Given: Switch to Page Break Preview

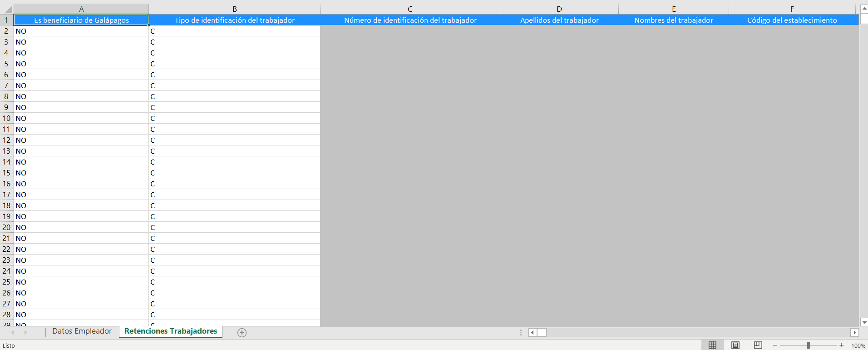Looking at the screenshot, I should coord(758,345).
